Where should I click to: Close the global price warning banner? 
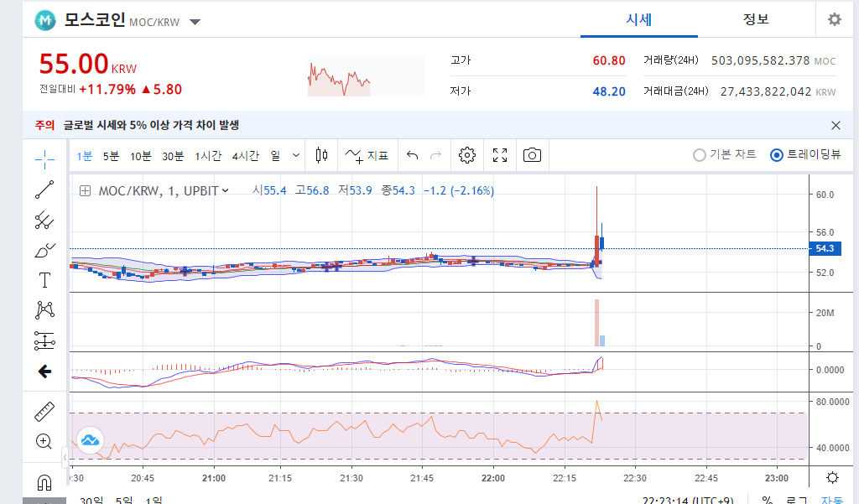coord(836,126)
